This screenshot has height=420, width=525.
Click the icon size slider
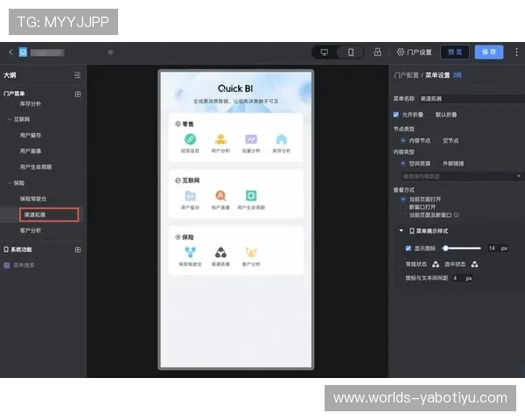[462, 248]
